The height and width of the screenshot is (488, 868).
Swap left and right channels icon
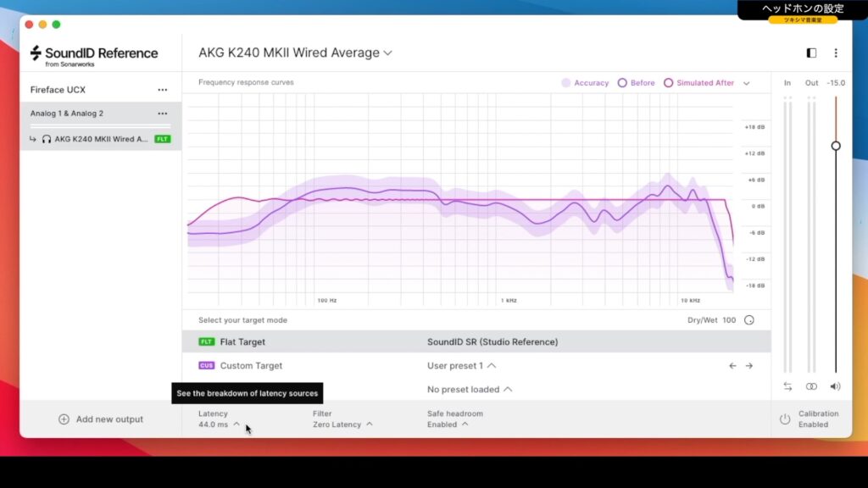(x=787, y=386)
